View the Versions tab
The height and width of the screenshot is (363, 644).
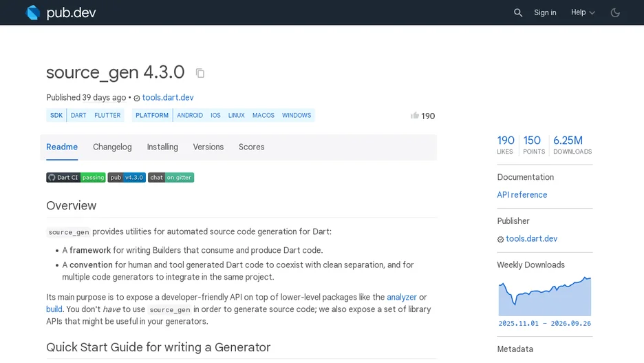point(208,147)
